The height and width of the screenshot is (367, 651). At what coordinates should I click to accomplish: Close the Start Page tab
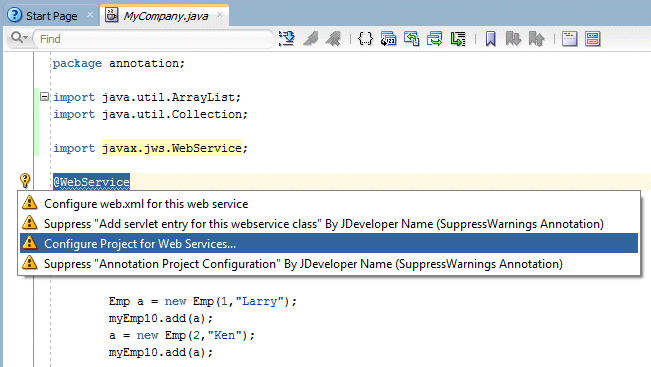point(90,15)
